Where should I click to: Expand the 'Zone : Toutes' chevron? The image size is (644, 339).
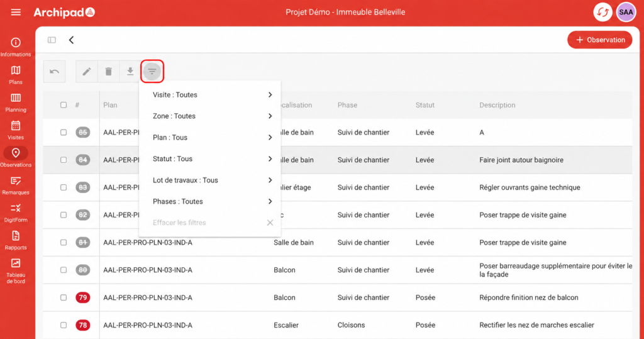coord(270,116)
